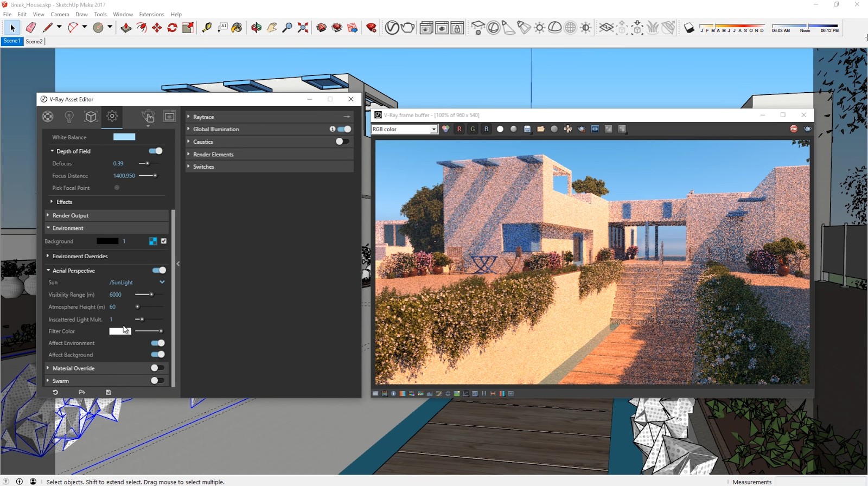Open V-Ray Asset Editor toolbar icon
Viewport: 868px width, 486px height.
[392, 28]
